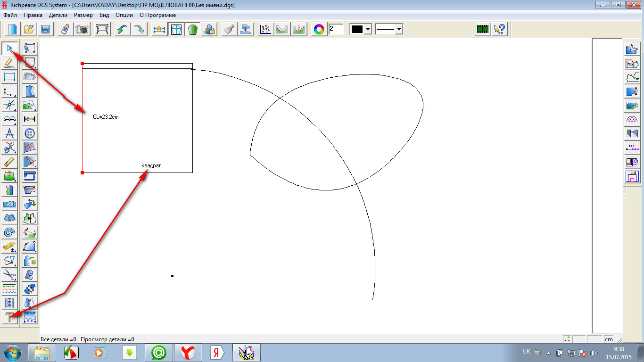This screenshot has height=362, width=644.
Task: Click the camera digitize icon
Action: click(83, 29)
